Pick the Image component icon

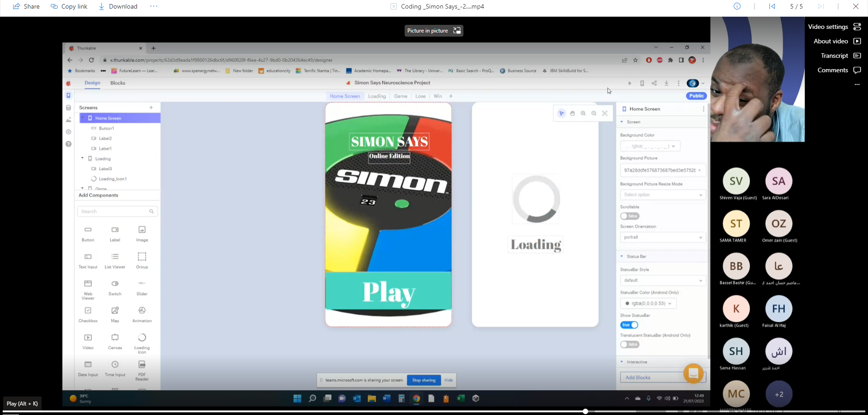pos(142,230)
